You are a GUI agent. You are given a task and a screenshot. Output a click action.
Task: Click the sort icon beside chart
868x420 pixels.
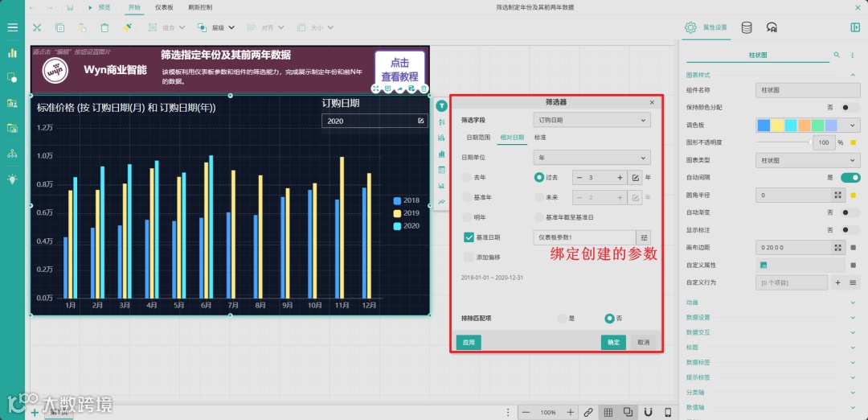point(441,121)
